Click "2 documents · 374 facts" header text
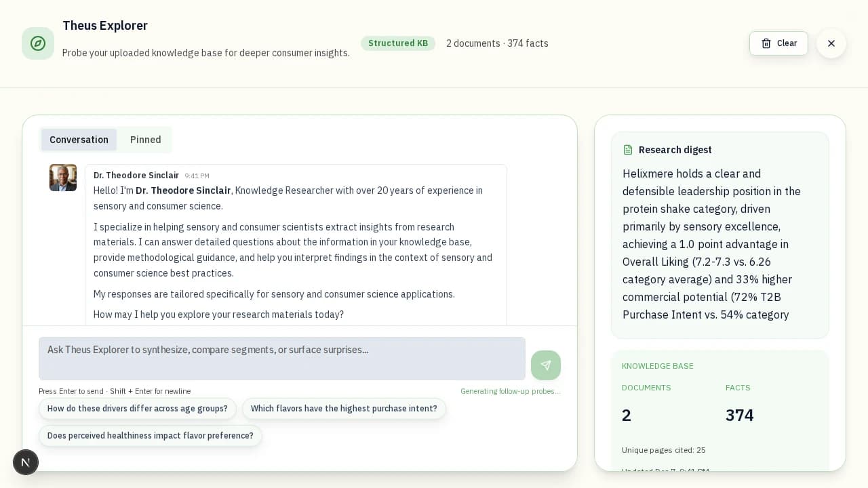The height and width of the screenshot is (488, 868). point(497,43)
